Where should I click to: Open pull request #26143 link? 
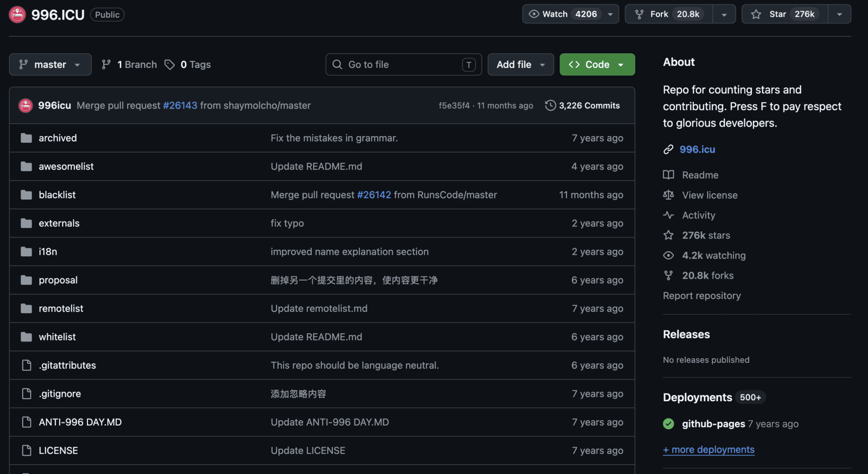click(x=180, y=105)
